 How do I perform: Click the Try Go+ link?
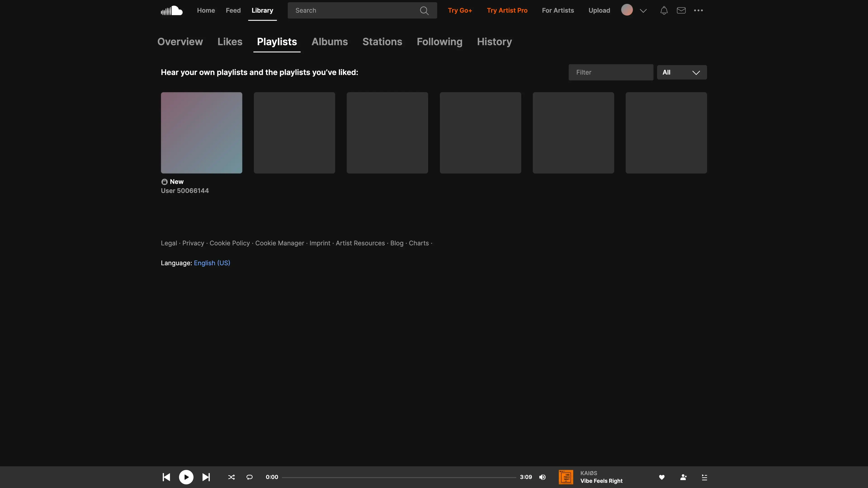pos(460,10)
